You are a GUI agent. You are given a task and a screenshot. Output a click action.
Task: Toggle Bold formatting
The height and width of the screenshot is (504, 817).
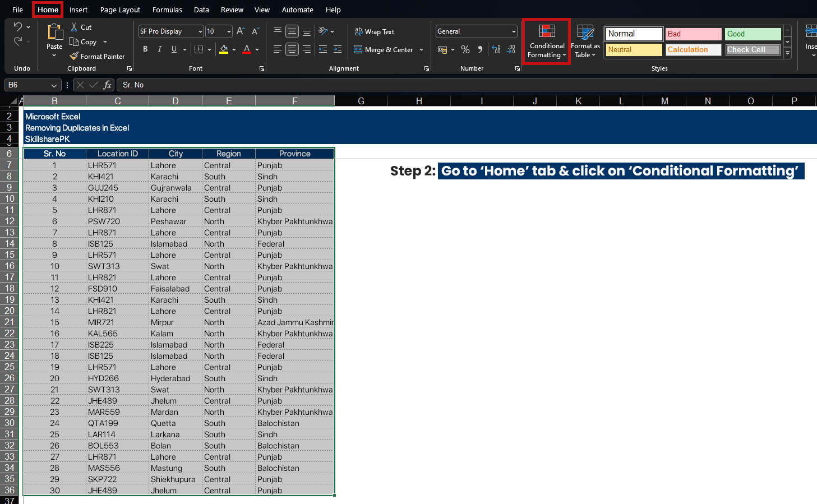point(145,49)
